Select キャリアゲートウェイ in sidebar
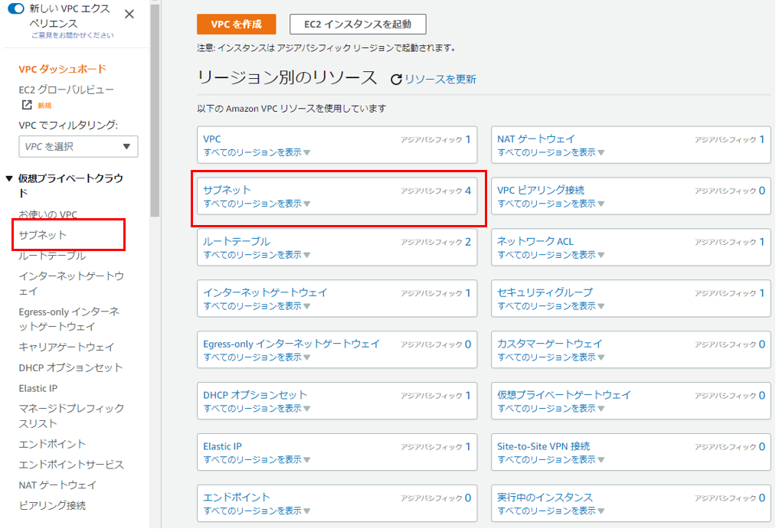 (x=67, y=347)
